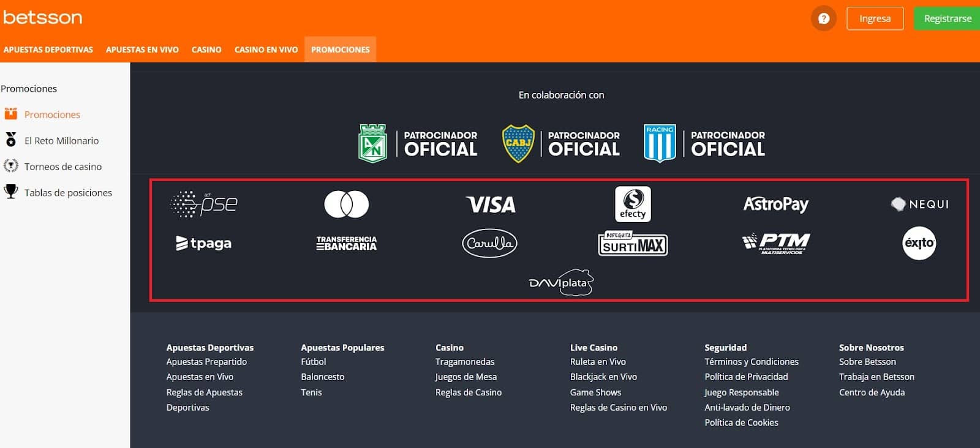Open the Fútbol footer link
Image resolution: width=980 pixels, height=448 pixels.
click(x=314, y=362)
